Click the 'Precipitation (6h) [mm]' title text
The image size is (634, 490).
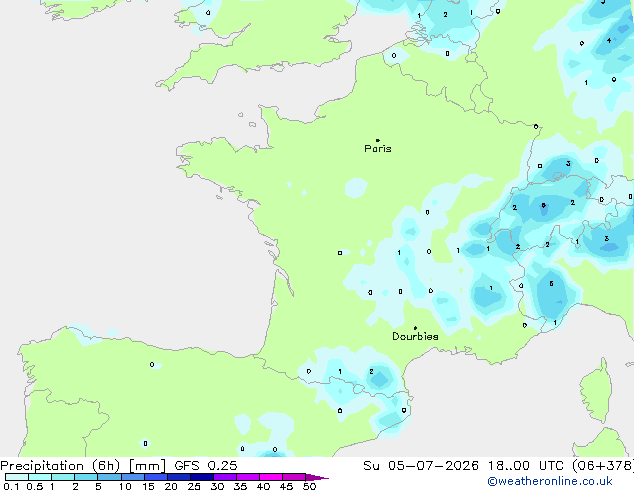[83, 466]
